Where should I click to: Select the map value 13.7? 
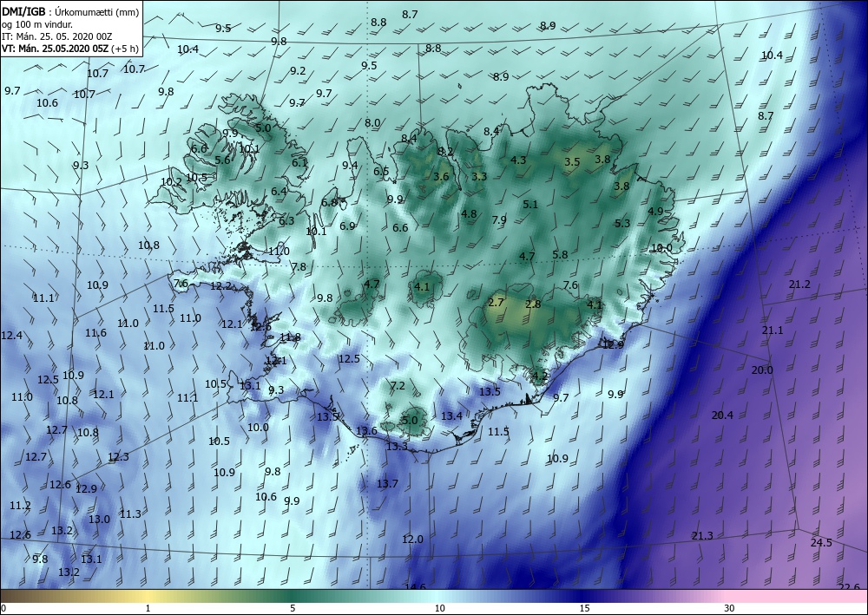pyautogui.click(x=387, y=483)
